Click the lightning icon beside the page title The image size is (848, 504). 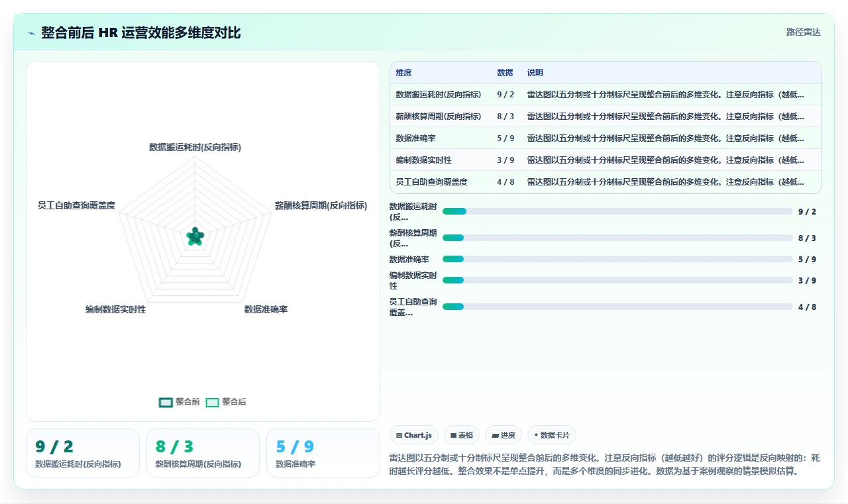(x=32, y=32)
